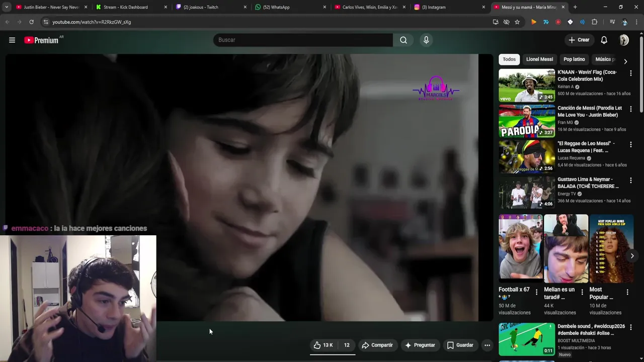Click the Keinan A channel name
Viewport: 644px width, 362px height.
[566, 86]
